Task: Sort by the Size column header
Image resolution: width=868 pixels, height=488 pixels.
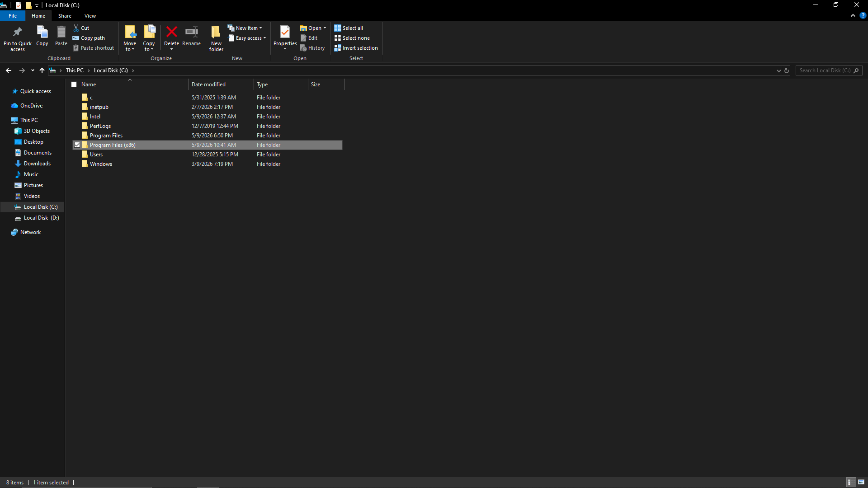Action: pyautogui.click(x=326, y=84)
